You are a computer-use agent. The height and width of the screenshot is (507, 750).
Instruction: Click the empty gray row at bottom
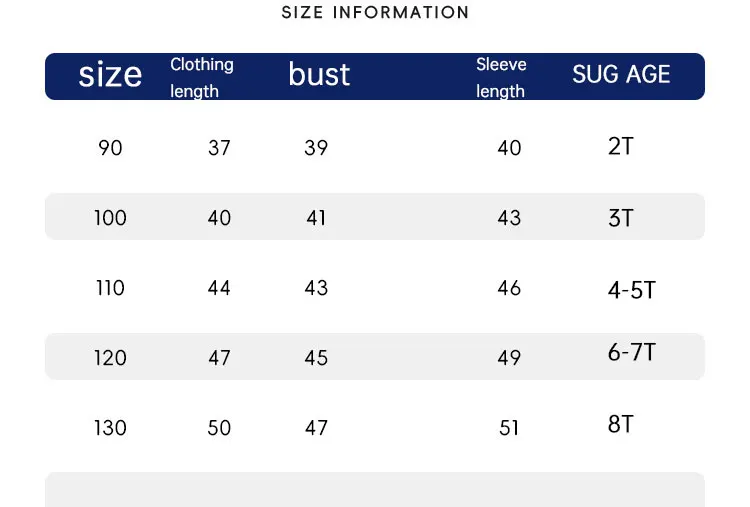(x=375, y=490)
